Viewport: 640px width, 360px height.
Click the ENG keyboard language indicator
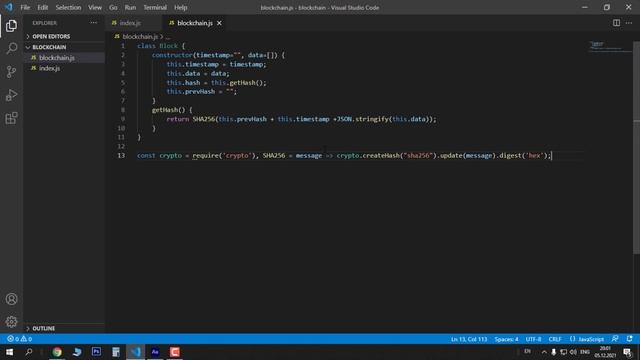pyautogui.click(x=584, y=352)
